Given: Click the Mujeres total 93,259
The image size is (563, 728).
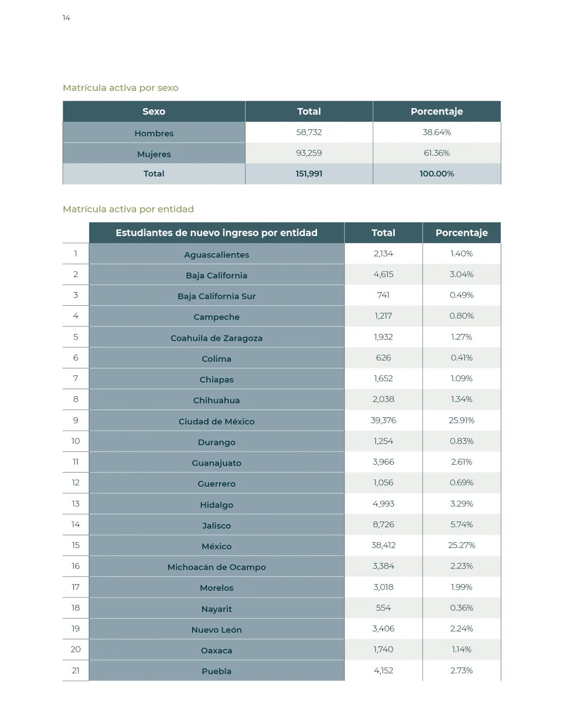Looking at the screenshot, I should (x=309, y=153).
